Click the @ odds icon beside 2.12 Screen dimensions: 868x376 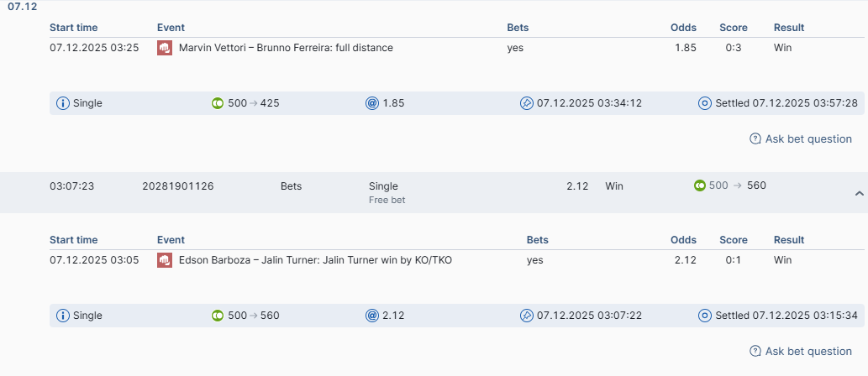pos(372,316)
